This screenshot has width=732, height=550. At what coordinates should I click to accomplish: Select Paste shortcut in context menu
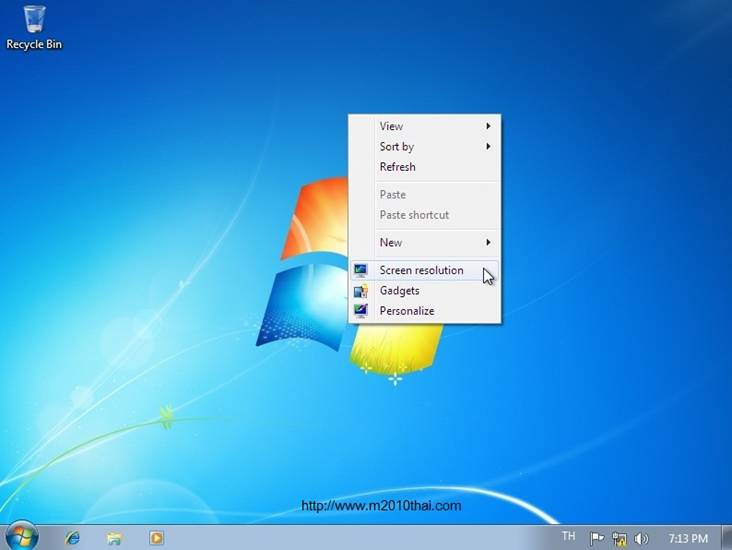(x=424, y=215)
